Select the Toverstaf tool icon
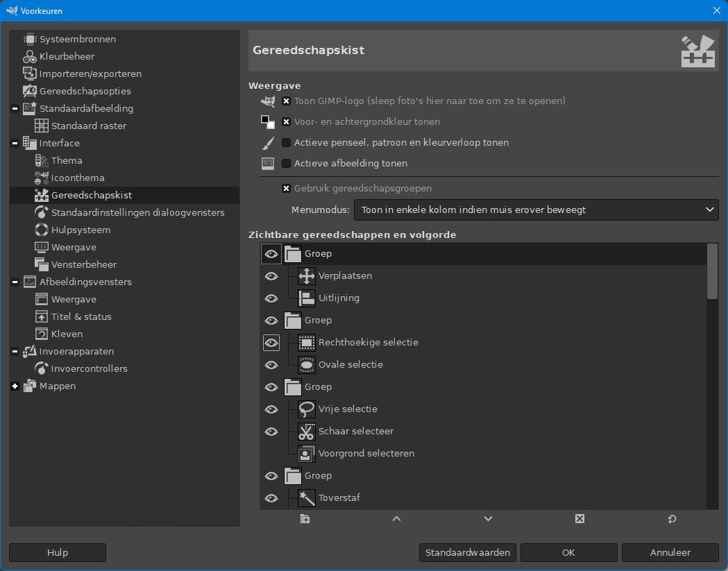Viewport: 728px width, 571px height. pyautogui.click(x=305, y=497)
